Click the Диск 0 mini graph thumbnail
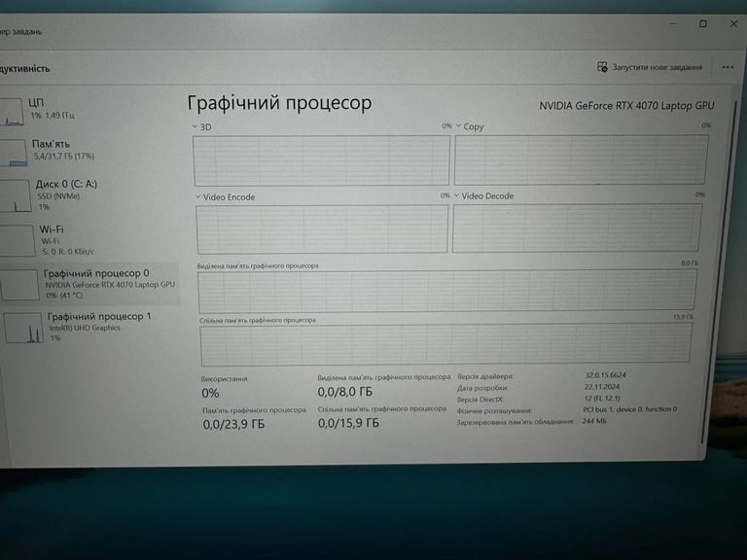The height and width of the screenshot is (560, 747). (x=16, y=195)
